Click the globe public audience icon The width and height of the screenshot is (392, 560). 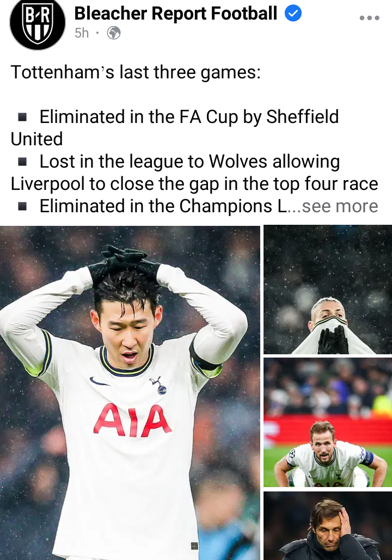[x=114, y=33]
